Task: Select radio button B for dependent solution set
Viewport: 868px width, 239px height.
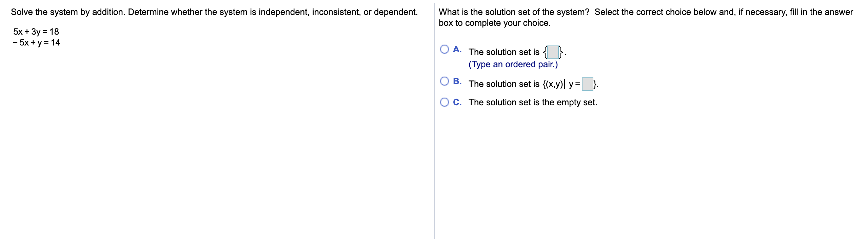Action: [x=444, y=80]
